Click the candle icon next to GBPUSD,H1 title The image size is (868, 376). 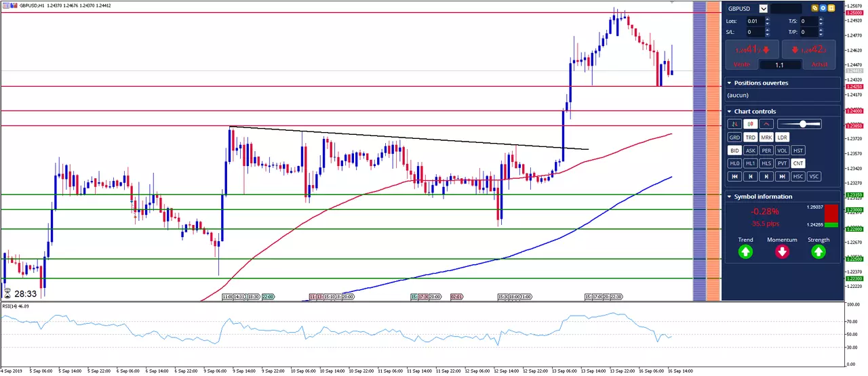(14, 5)
